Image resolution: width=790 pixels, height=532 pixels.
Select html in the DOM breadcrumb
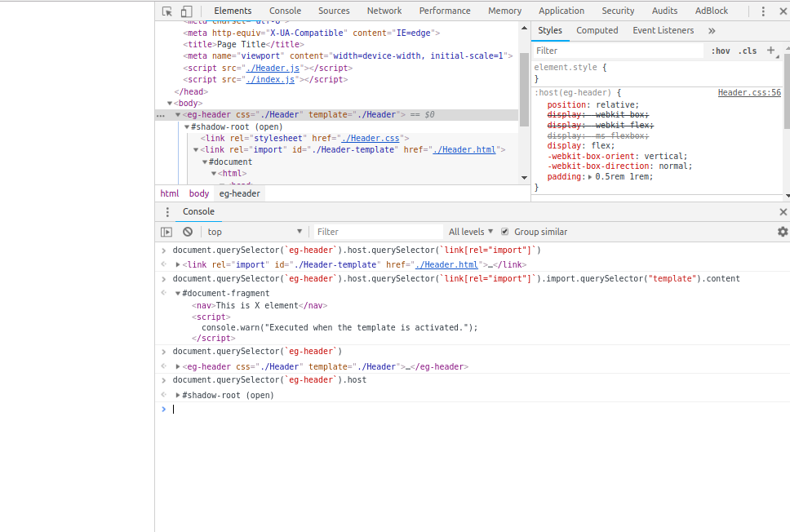pyautogui.click(x=169, y=193)
